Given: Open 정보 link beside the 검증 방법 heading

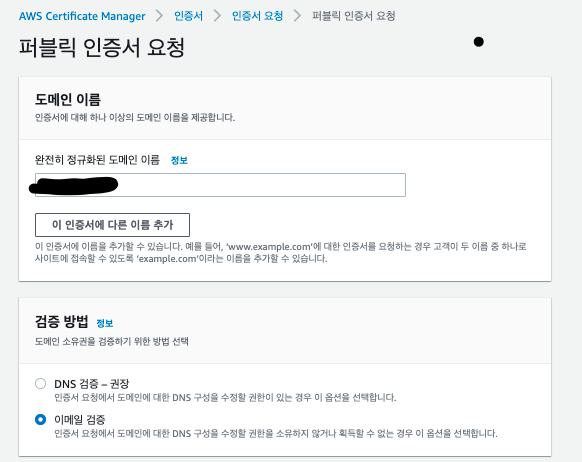Looking at the screenshot, I should [105, 323].
